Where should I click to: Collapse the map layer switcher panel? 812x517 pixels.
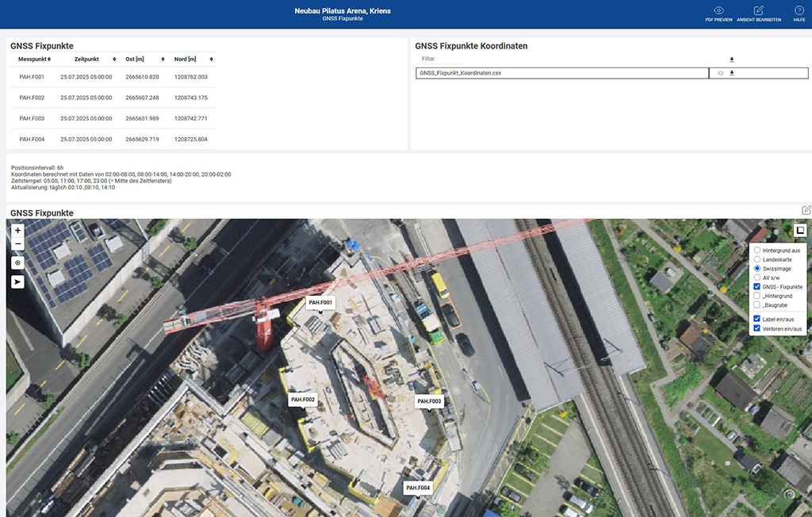click(800, 230)
